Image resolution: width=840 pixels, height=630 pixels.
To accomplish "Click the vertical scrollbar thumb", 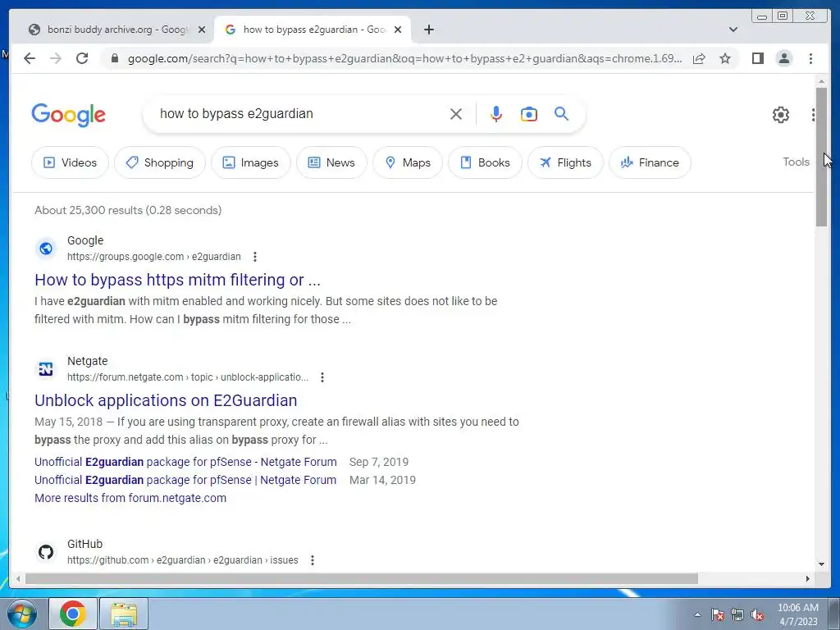I will point(821,157).
